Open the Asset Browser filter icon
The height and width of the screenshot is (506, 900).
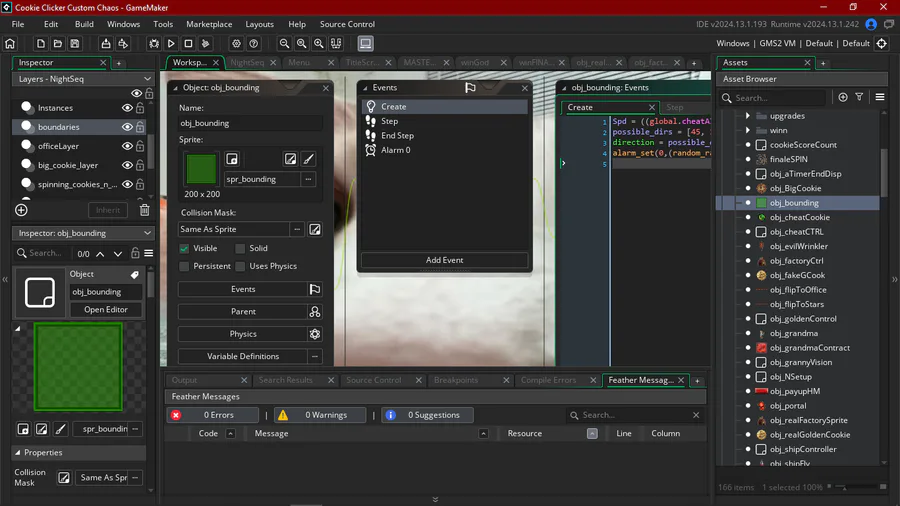tap(859, 98)
